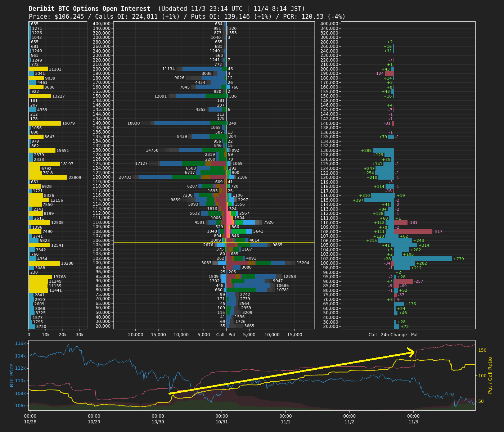Click the 30k tick on left chart axis
Screen dimensions: 504x432
click(80, 335)
